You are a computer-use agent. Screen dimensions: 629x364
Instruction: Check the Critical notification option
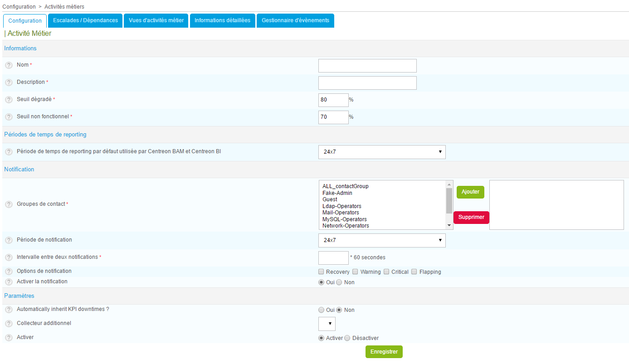point(387,272)
